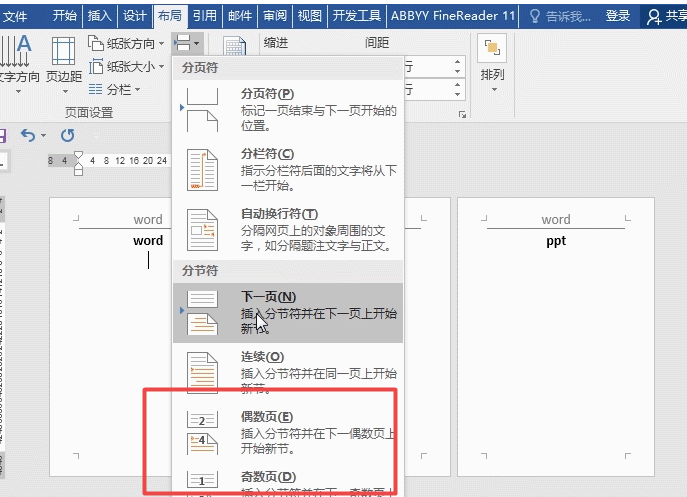Viewport: 687px width, 497px height.
Task: Choose 奇数页(D) odd page section break
Action: click(x=288, y=481)
